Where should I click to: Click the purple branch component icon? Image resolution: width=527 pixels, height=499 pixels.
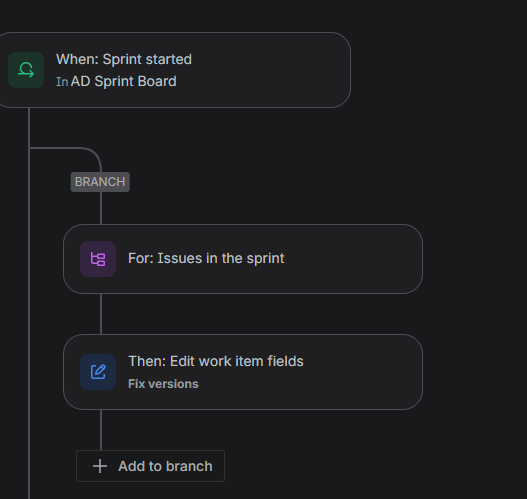coord(98,259)
